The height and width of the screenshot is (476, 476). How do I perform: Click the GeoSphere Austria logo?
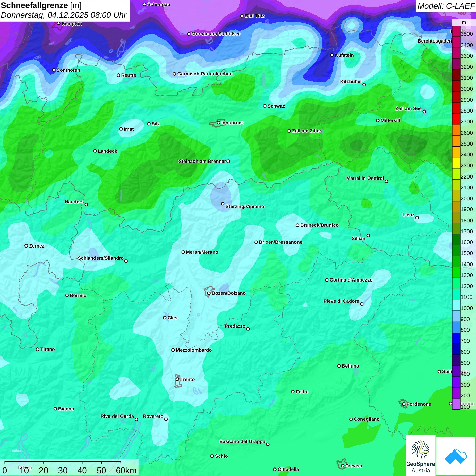[x=421, y=455]
